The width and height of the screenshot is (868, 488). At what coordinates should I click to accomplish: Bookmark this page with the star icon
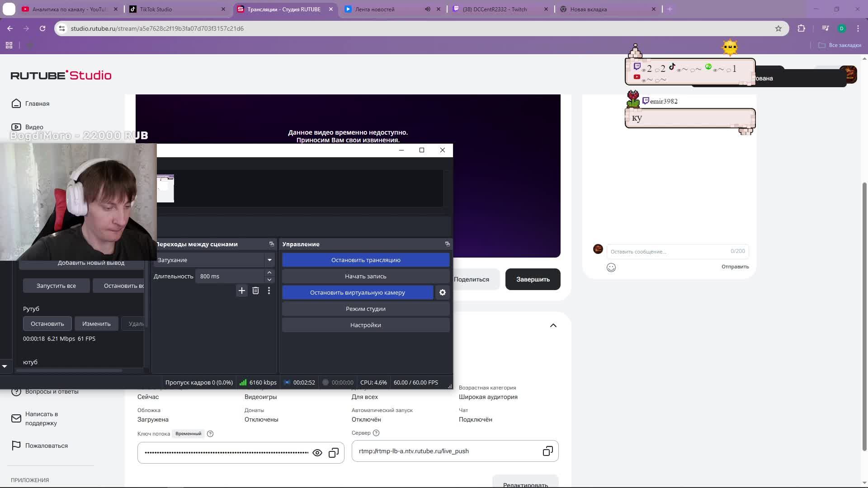[x=778, y=28]
